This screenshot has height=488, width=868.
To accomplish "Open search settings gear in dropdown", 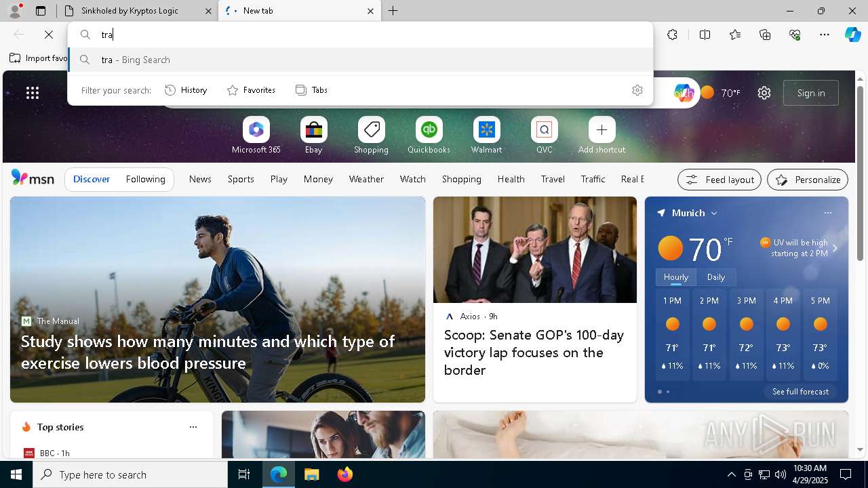I will coord(637,90).
